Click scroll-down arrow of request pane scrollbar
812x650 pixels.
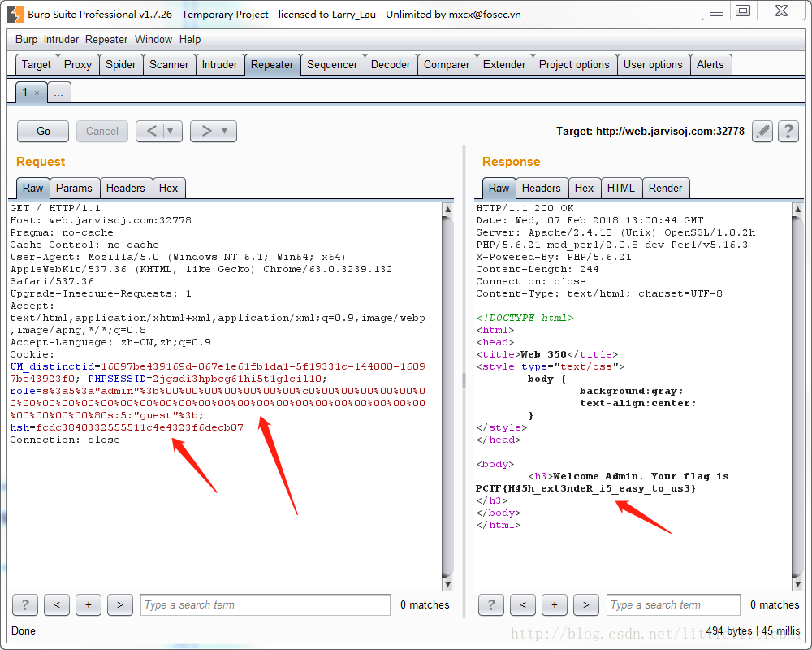pos(448,584)
